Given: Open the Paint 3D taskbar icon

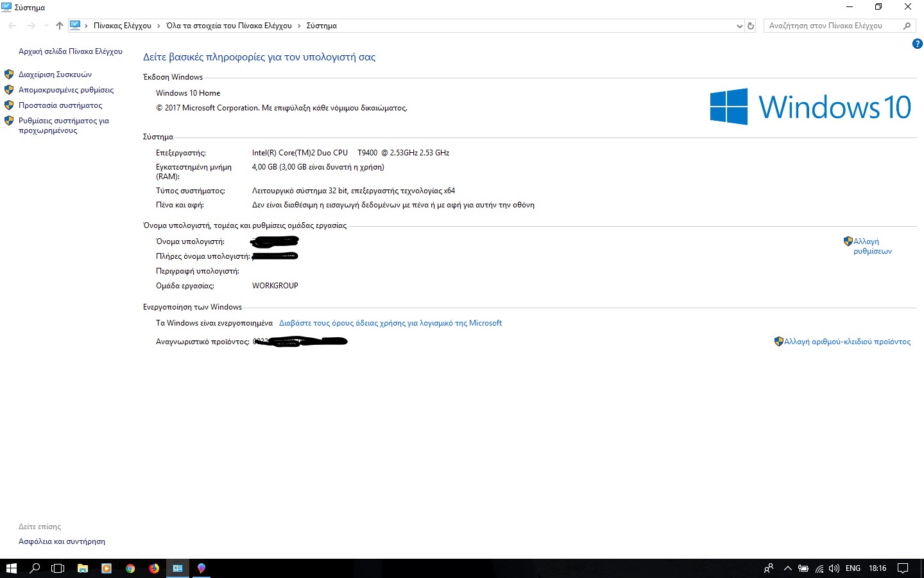Looking at the screenshot, I should click(x=201, y=568).
